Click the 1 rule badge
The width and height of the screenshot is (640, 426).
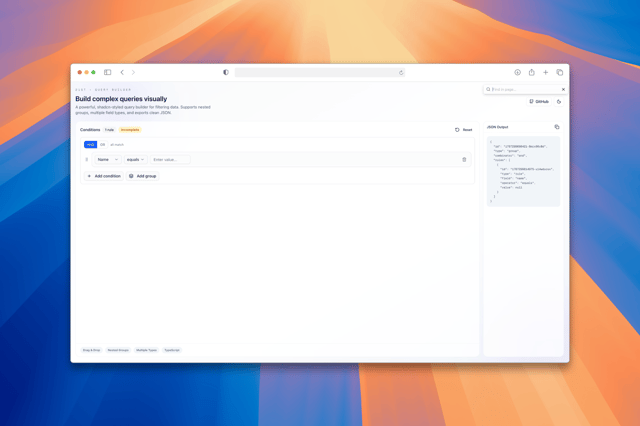coord(109,130)
